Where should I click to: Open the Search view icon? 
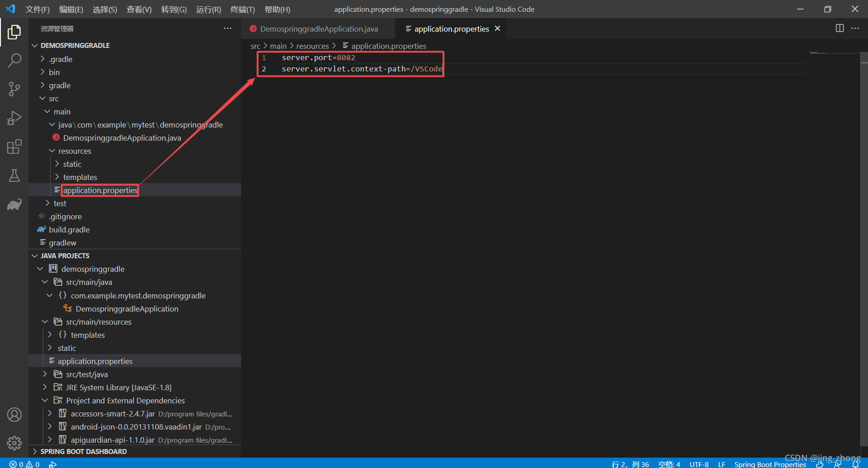pyautogui.click(x=14, y=60)
